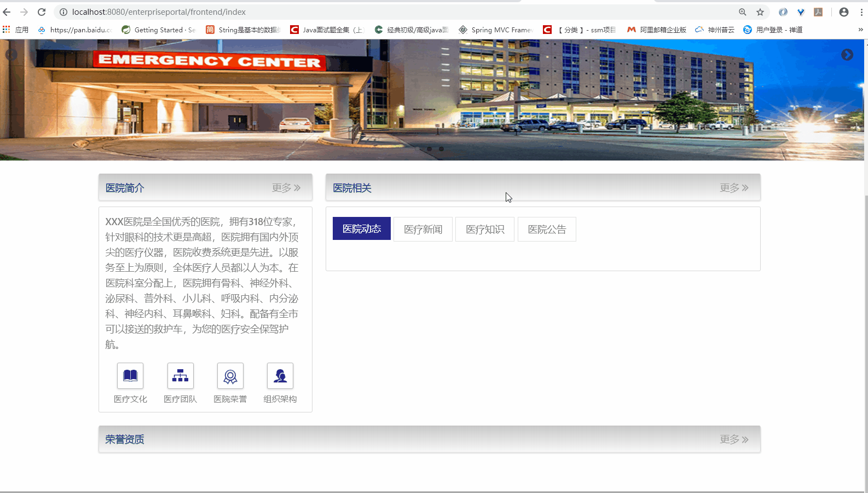Open Chrome's three-dot menu

point(861,12)
